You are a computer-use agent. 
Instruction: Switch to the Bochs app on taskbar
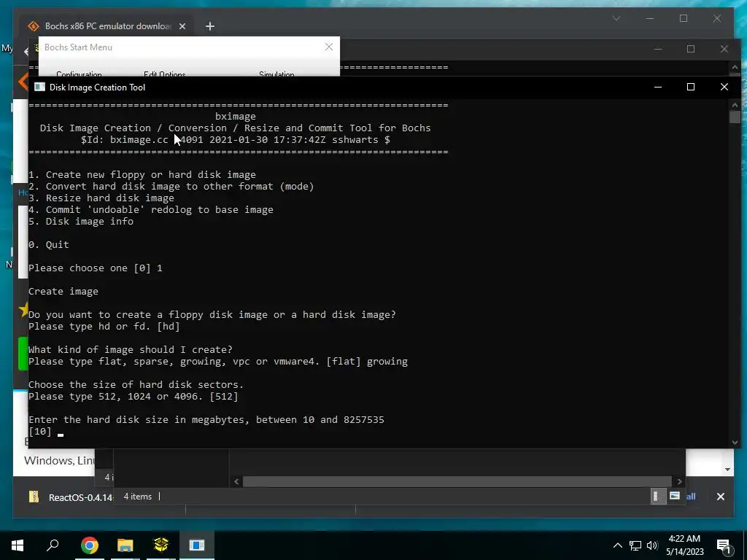tap(161, 545)
